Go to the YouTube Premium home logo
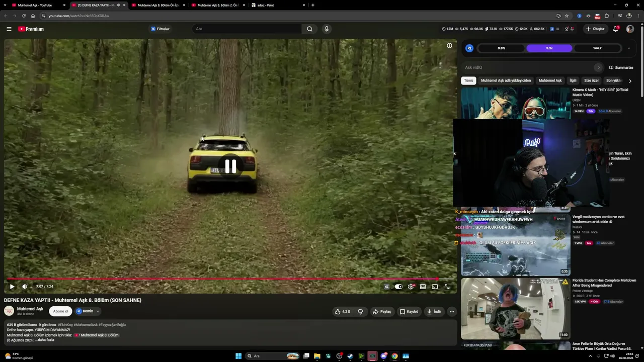 pyautogui.click(x=31, y=29)
